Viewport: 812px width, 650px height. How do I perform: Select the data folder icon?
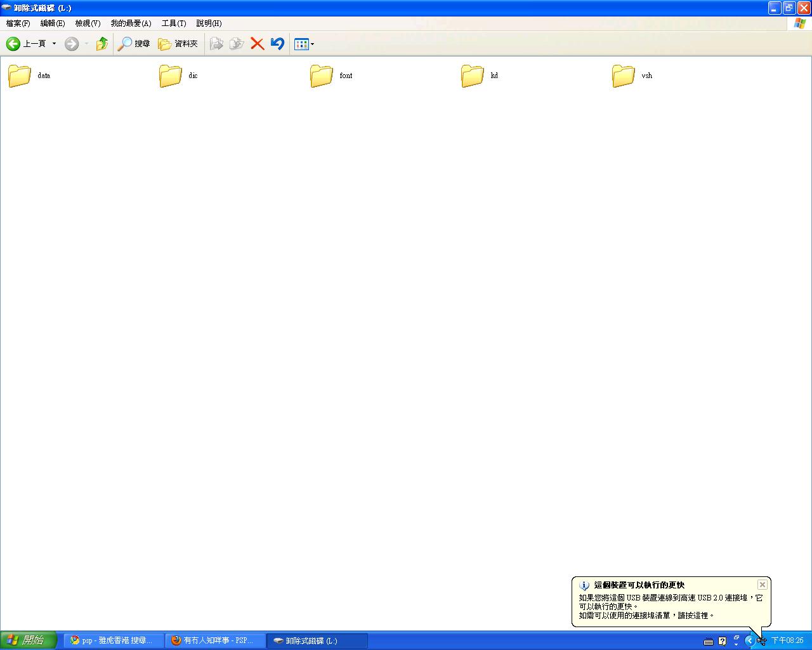pos(20,76)
